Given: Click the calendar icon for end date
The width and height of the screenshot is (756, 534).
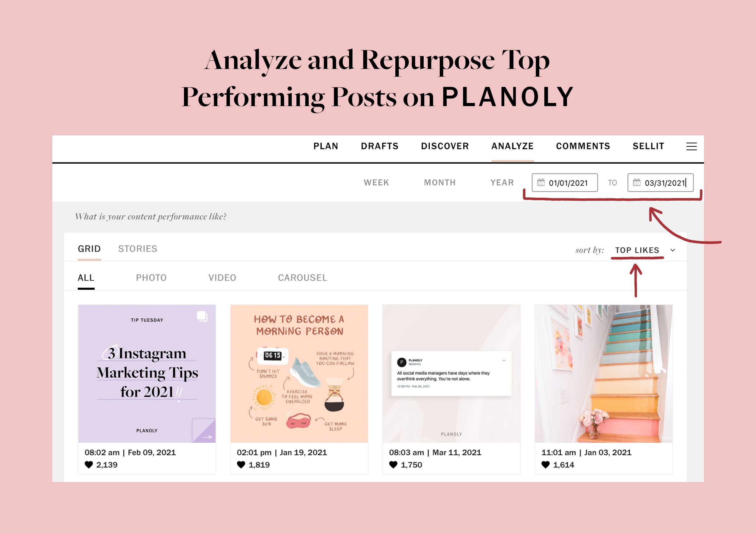Looking at the screenshot, I should point(635,184).
